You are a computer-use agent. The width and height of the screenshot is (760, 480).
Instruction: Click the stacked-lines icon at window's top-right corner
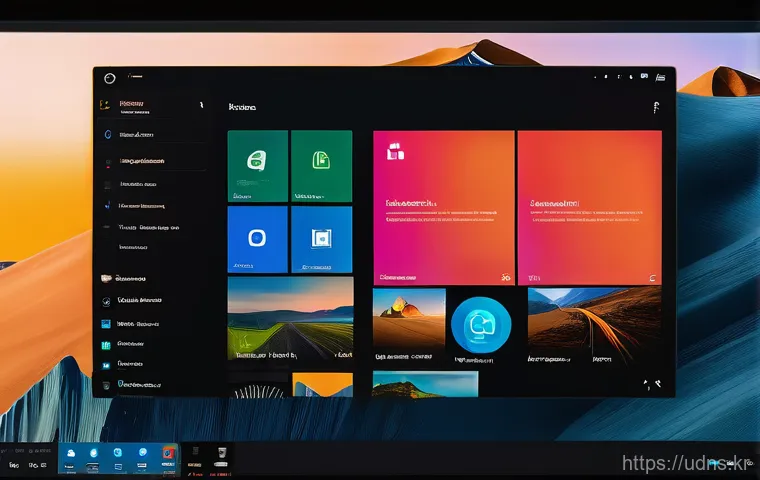[660, 77]
